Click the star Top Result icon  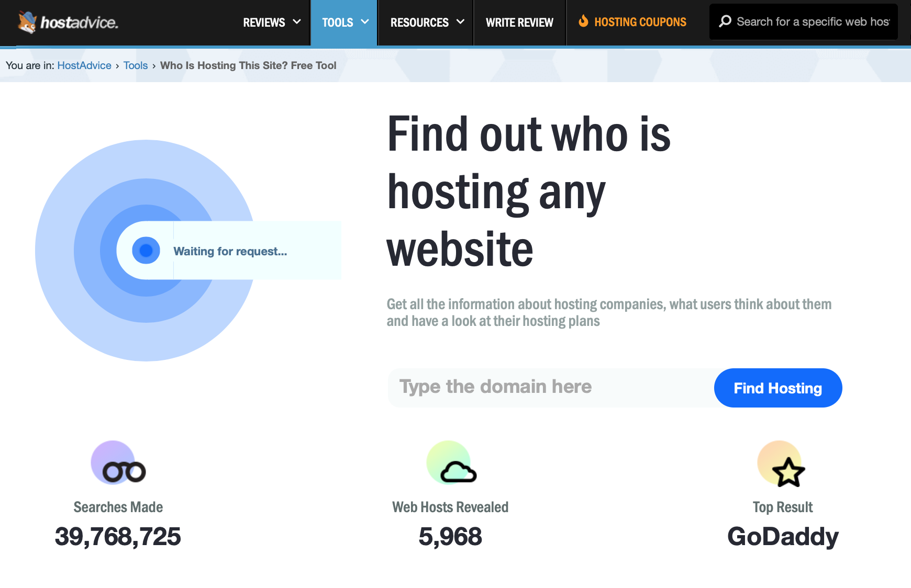click(x=782, y=464)
